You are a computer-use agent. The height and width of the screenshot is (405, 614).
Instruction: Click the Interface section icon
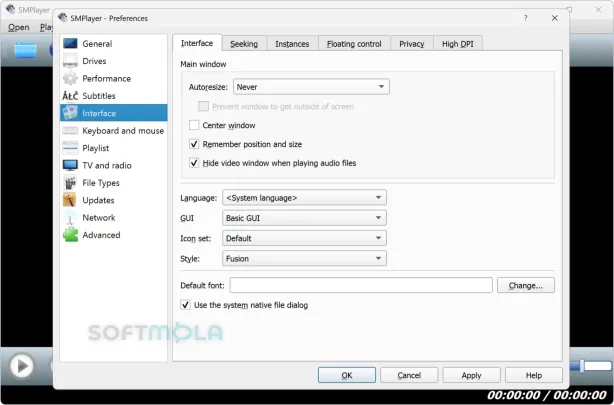point(70,113)
